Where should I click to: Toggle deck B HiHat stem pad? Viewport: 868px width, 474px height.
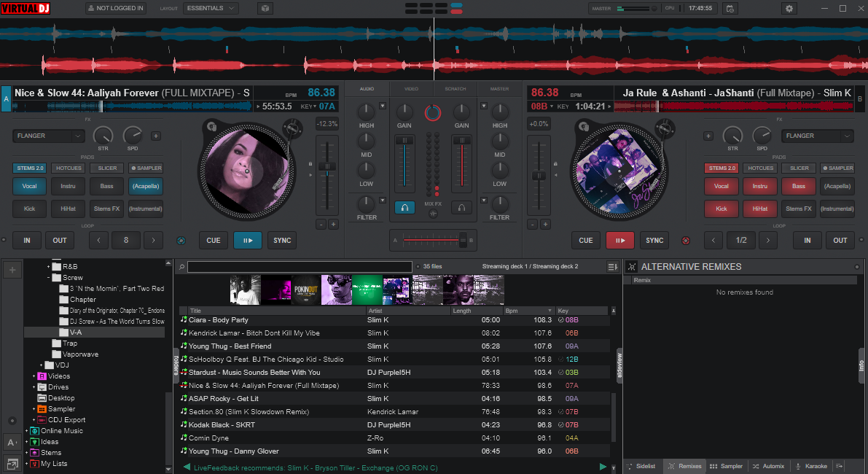(x=759, y=209)
